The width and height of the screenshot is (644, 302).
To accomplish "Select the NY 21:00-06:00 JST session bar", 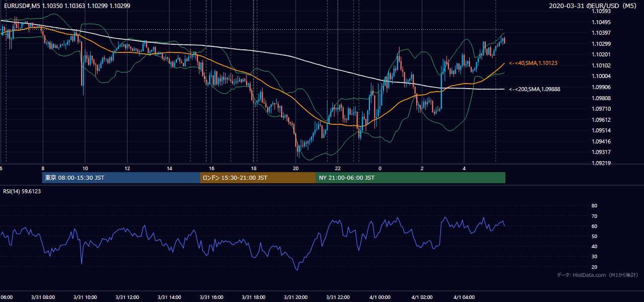I will coord(411,178).
